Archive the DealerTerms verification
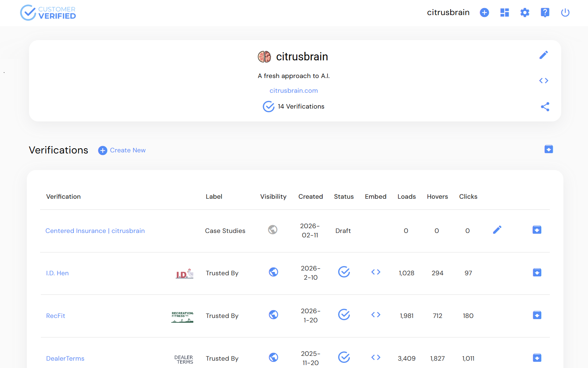Viewport: 588px width, 368px height. (x=537, y=358)
